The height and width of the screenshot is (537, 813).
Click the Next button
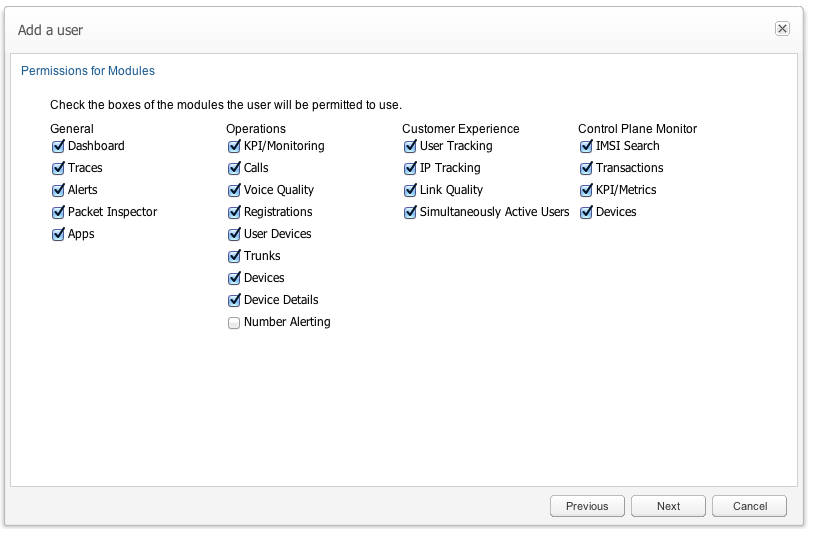[668, 506]
